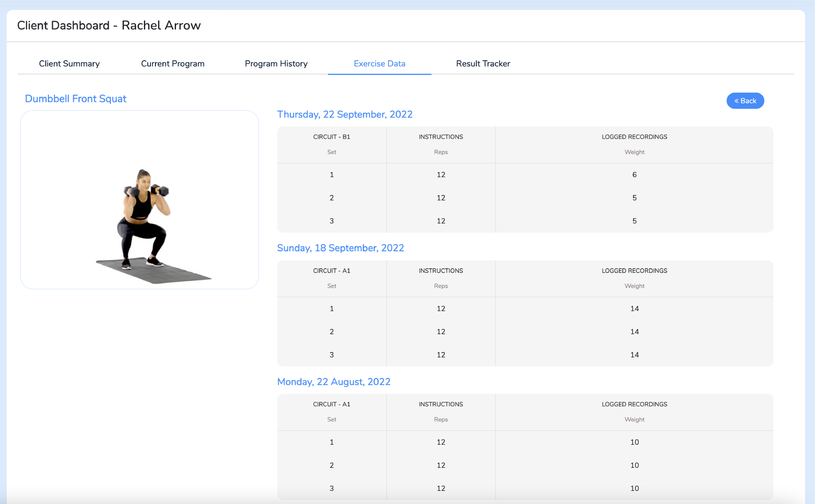Screen dimensions: 815x504
Task: Open the Program History tab
Action: (x=276, y=63)
